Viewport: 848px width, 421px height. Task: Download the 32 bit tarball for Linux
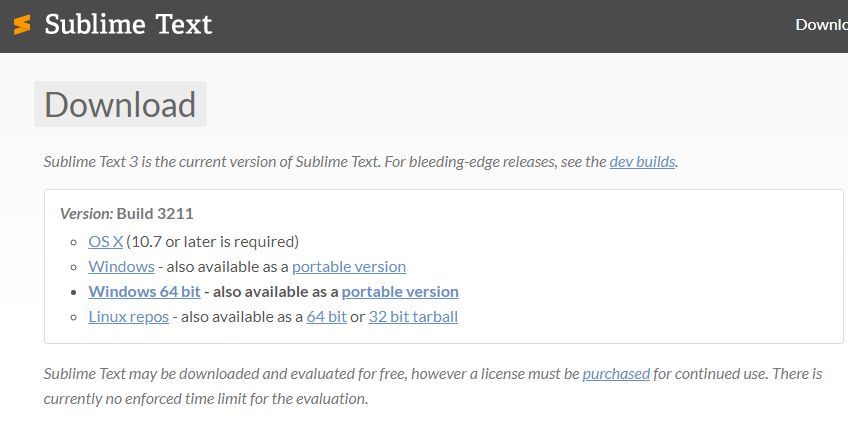pyautogui.click(x=413, y=317)
